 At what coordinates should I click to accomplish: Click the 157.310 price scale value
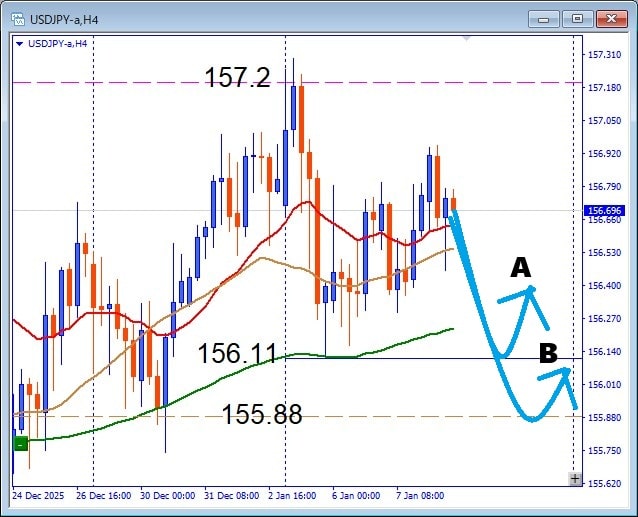(605, 55)
